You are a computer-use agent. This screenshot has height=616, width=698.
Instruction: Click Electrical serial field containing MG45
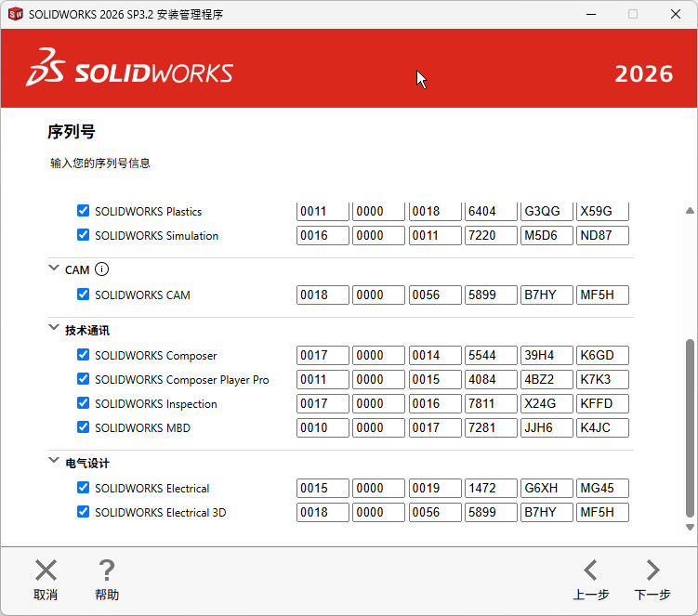tap(603, 489)
